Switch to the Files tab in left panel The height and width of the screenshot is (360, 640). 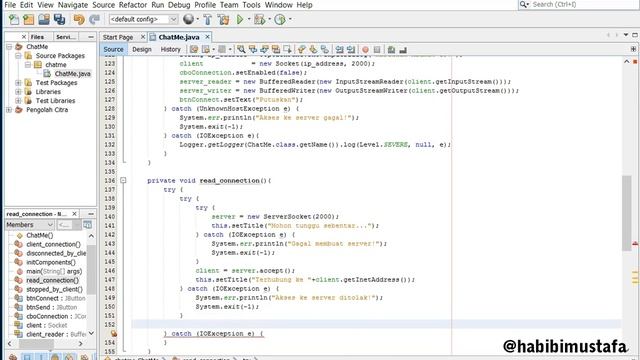coord(37,37)
